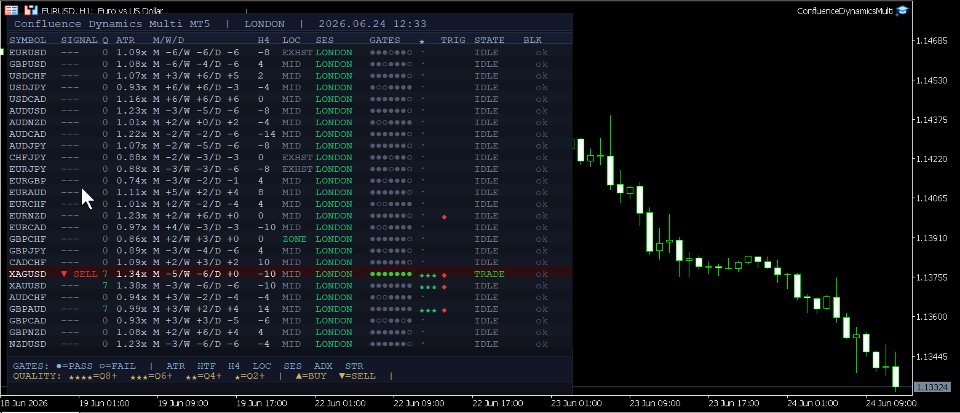Viewport: 960px width, 413px height.
Task: Select the AUDNZD symbol row
Action: (x=290, y=122)
